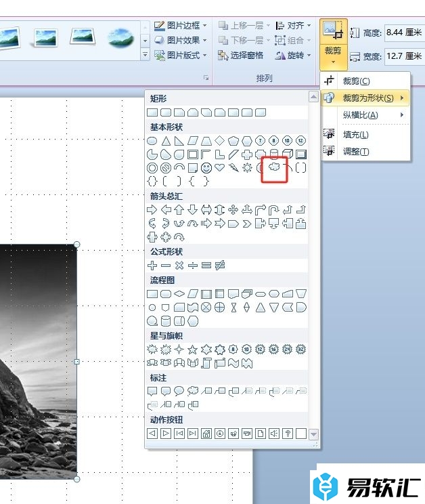The height and width of the screenshot is (504, 425).
Task: Choose the oval shape in basic shapes
Action: click(152, 141)
